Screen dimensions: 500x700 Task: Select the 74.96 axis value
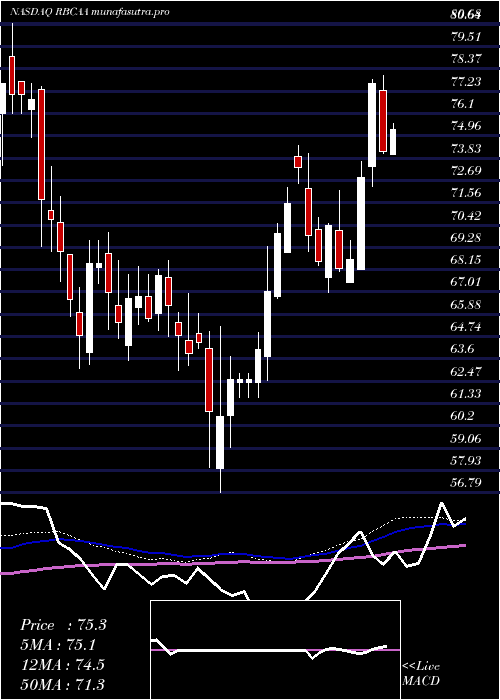(x=466, y=126)
